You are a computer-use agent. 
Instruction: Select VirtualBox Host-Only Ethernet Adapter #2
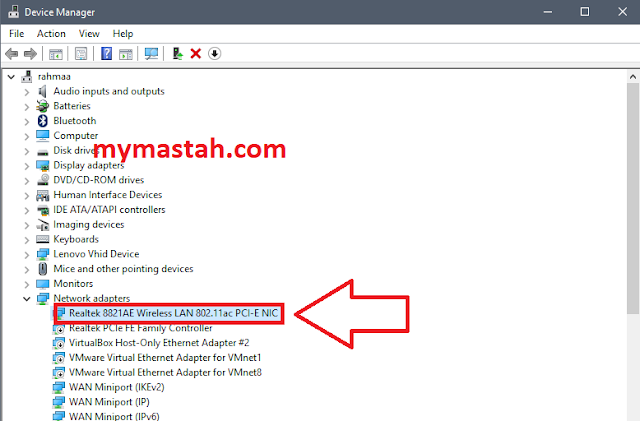pos(159,343)
